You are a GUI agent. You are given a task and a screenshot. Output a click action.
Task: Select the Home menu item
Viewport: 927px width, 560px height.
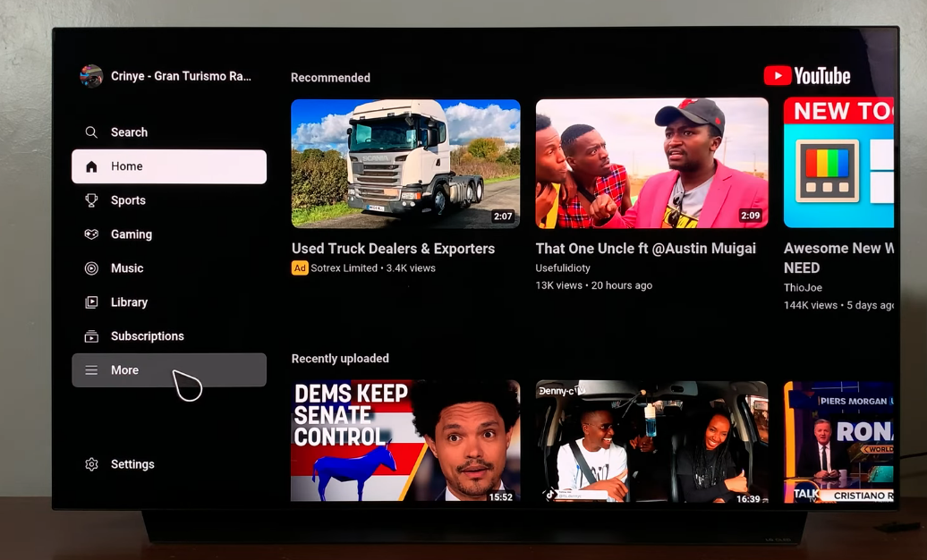[x=169, y=166]
